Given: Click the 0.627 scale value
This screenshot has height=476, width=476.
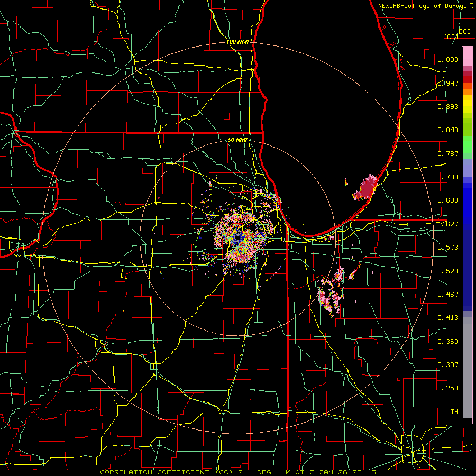Looking at the screenshot, I should pos(448,224).
